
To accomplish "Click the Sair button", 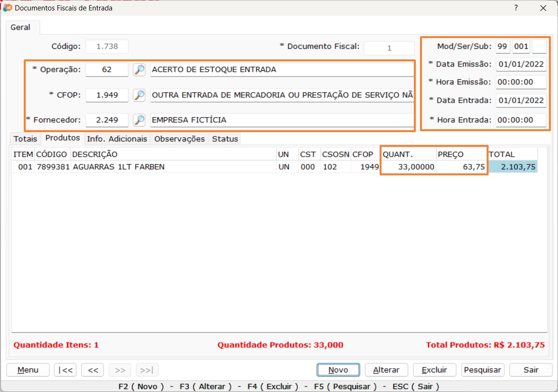I will [531, 370].
